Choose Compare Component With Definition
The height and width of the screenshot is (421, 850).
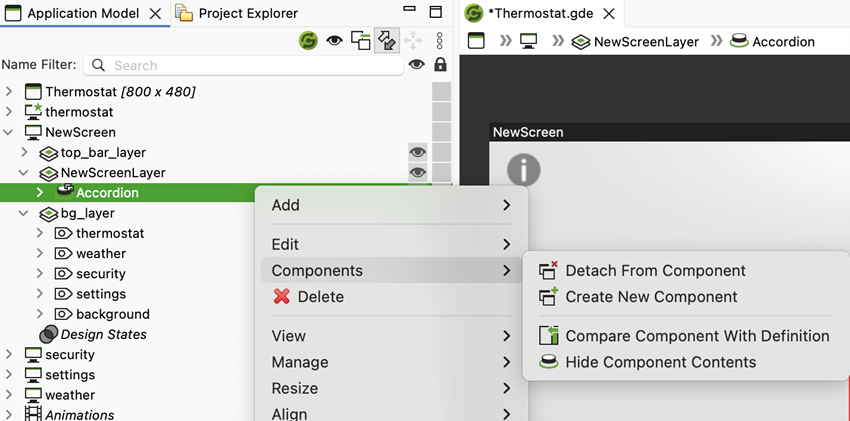pos(686,336)
